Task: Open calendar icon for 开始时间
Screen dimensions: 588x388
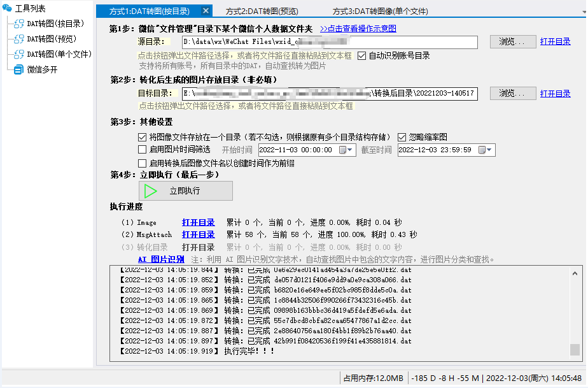Action: (x=342, y=150)
